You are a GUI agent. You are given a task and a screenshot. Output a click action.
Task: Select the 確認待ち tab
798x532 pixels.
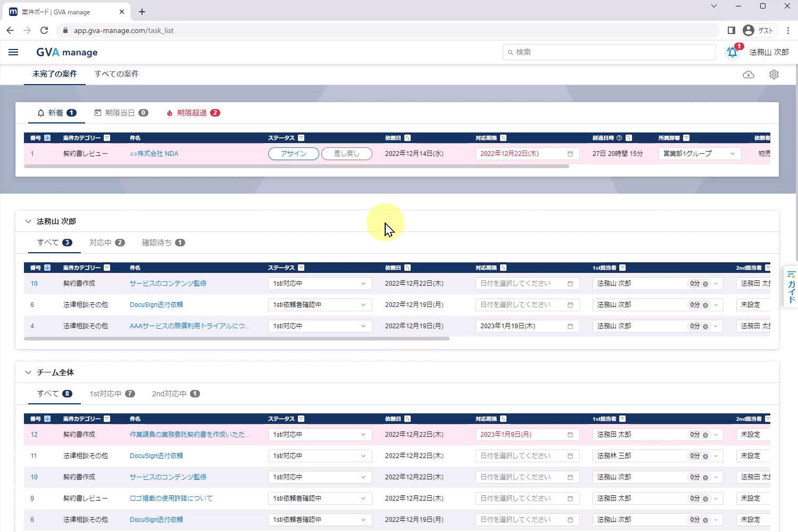(163, 243)
